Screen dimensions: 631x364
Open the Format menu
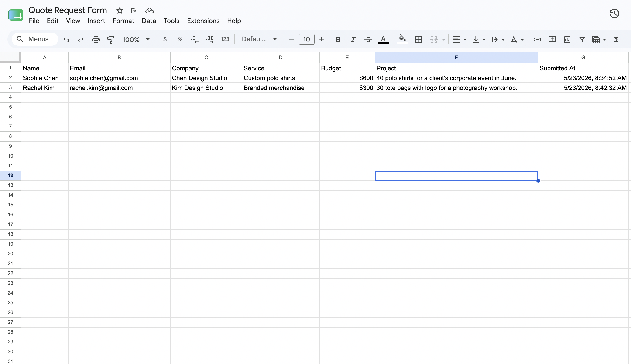[123, 21]
